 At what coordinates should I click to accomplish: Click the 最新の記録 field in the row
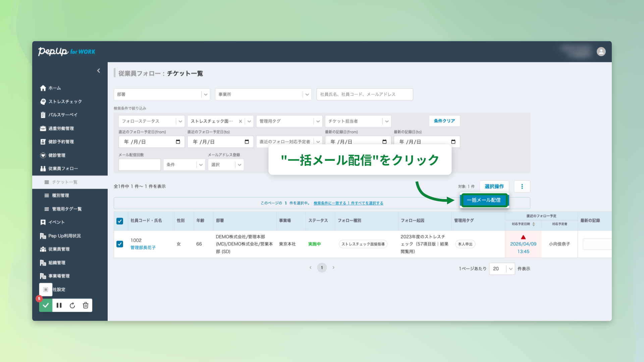pos(597,244)
